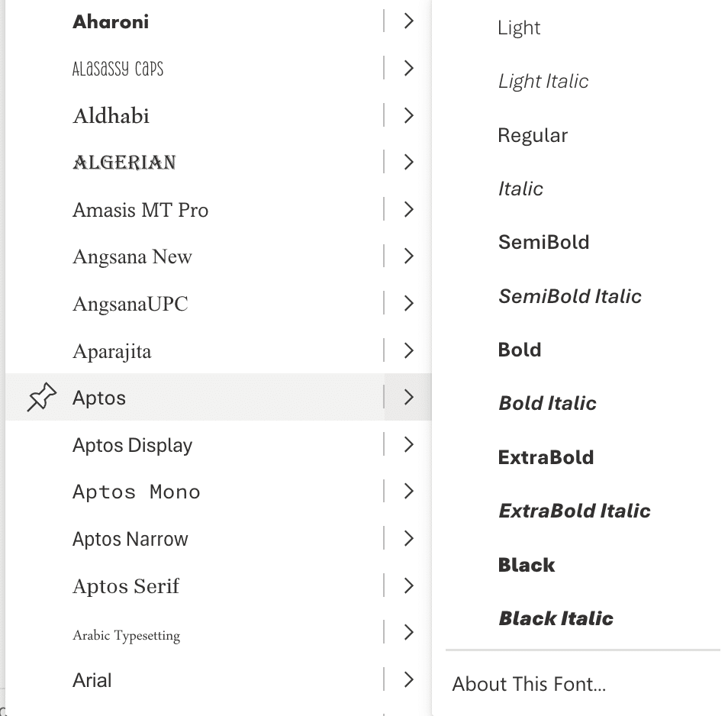This screenshot has width=728, height=716.
Task: Open the Aptos Mono chevron arrow
Action: tap(408, 492)
